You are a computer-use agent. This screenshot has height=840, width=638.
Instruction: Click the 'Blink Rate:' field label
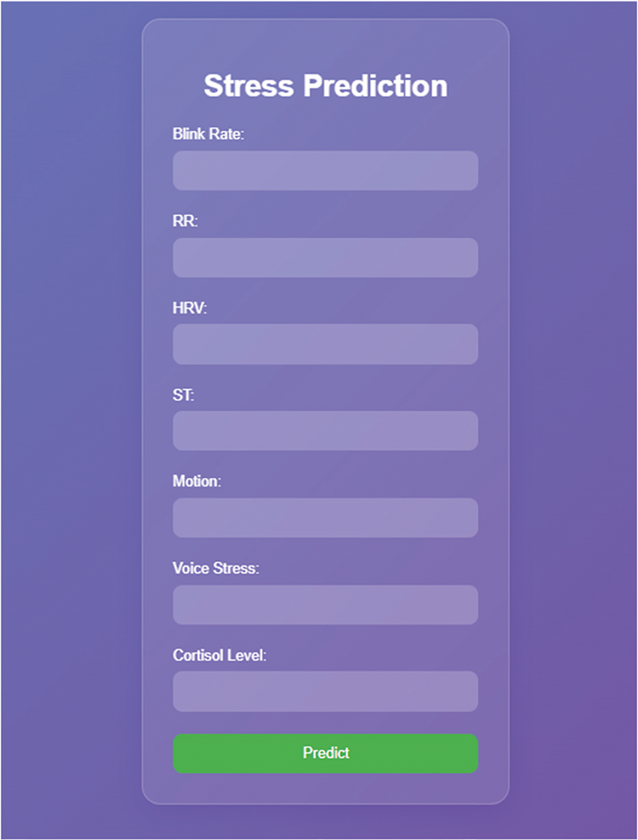pyautogui.click(x=209, y=134)
